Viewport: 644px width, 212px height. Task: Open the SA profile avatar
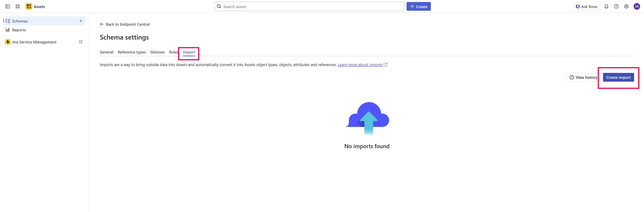pos(636,7)
